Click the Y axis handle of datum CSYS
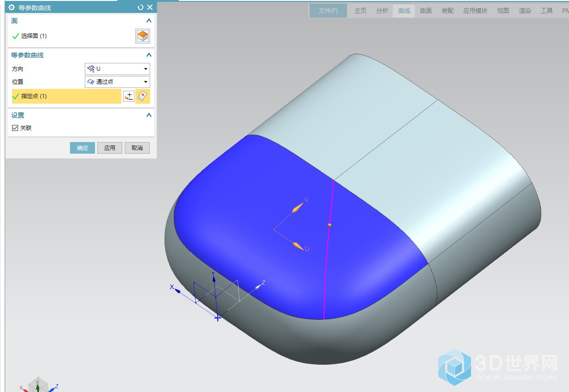Screen dimensions: 569x392 tap(214, 278)
